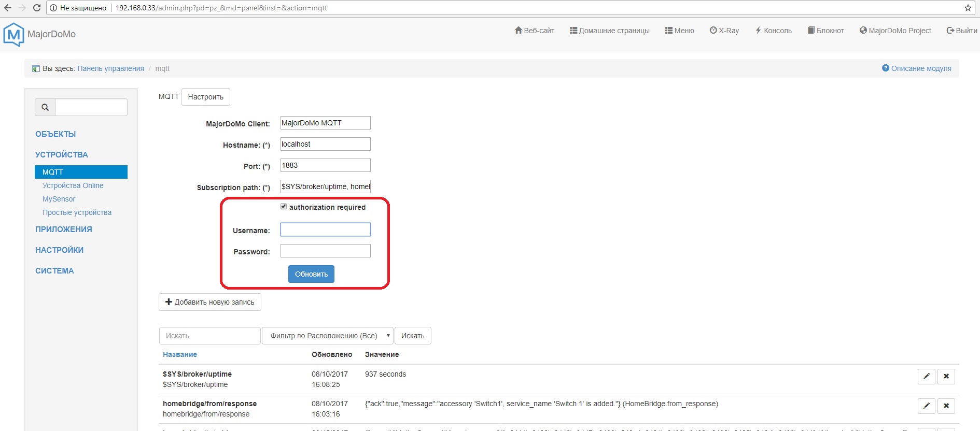980x431 pixels.
Task: Open the X-Ray menu item
Action: pyautogui.click(x=724, y=31)
